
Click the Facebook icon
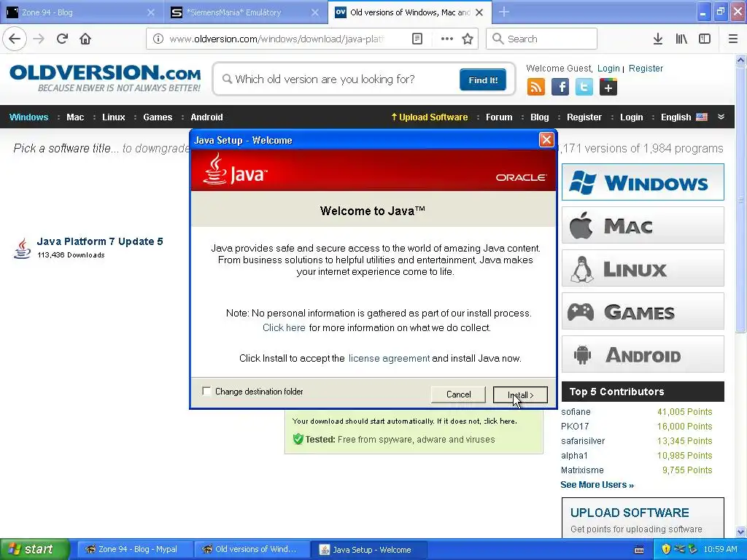point(560,87)
